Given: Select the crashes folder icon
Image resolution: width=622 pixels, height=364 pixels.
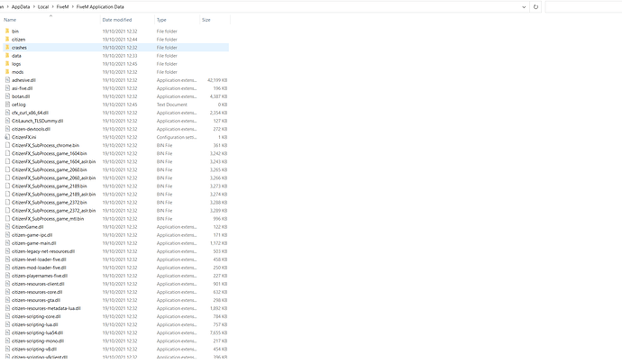Looking at the screenshot, I should [7, 47].
